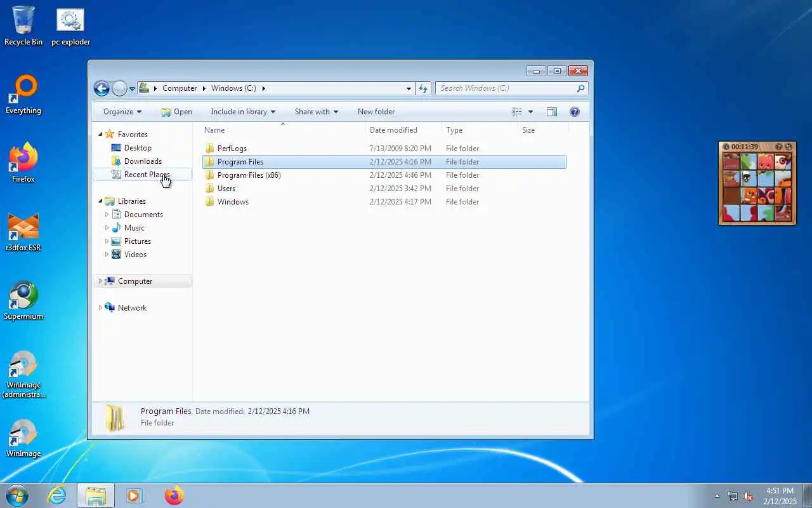
Task: Click the puzzle gadget solve/help button
Action: click(779, 147)
